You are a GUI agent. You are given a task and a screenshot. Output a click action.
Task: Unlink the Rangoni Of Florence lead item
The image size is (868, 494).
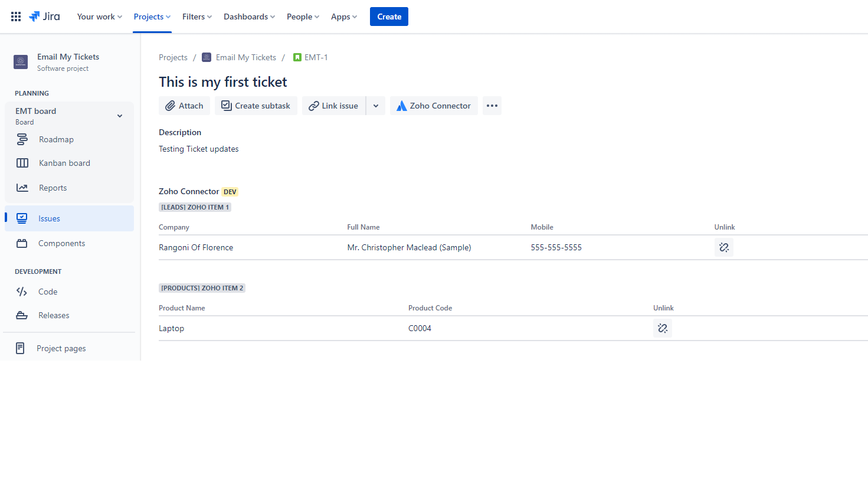coord(724,247)
